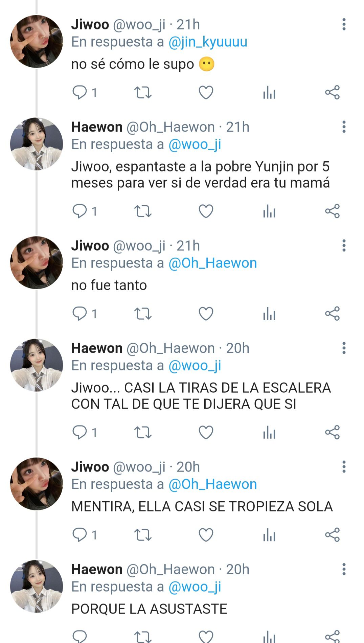Reply to Haewon's "PORQUE LA ASUSTASTE" tweet
Screen dimensions: 364x643
[x=80, y=636]
